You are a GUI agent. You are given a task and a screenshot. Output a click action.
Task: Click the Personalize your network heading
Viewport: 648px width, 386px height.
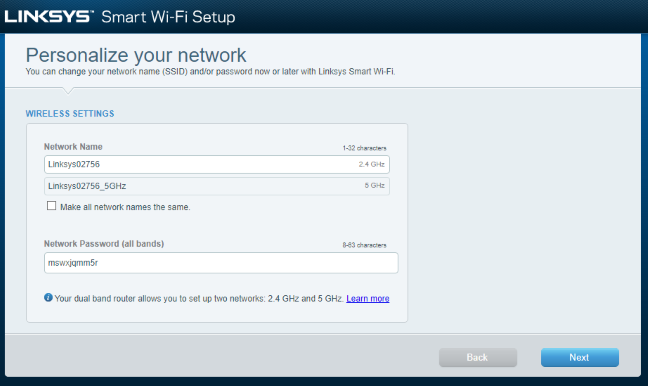(136, 55)
